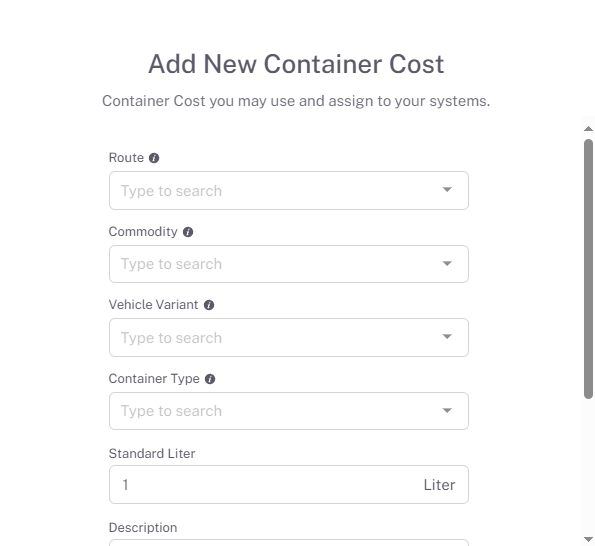Click the Vehicle Variant info icon
Screen dimensions: 595x546
pyautogui.click(x=209, y=305)
